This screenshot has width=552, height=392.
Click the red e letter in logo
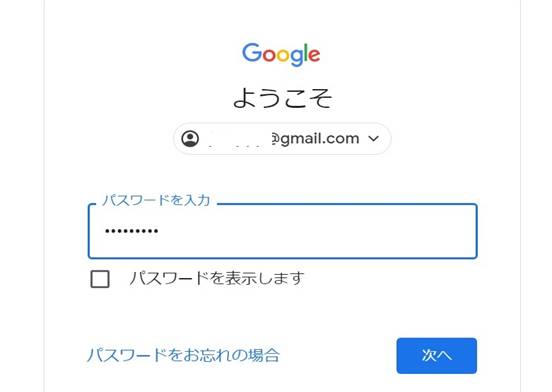pos(314,56)
